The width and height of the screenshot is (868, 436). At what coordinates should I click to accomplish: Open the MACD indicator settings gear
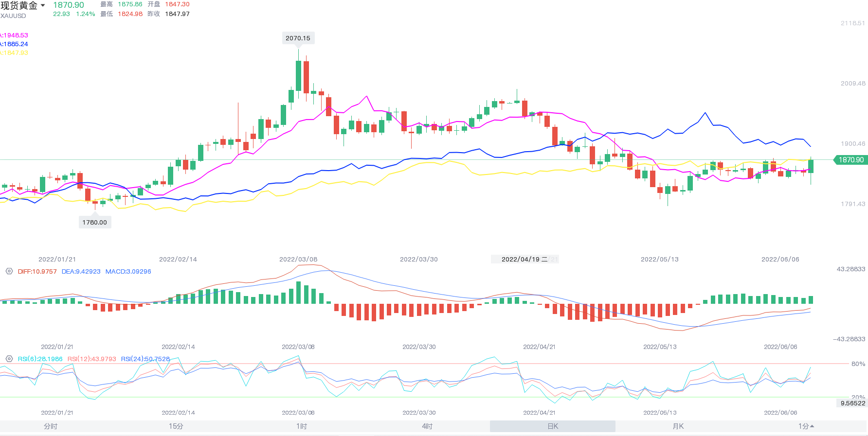click(9, 271)
